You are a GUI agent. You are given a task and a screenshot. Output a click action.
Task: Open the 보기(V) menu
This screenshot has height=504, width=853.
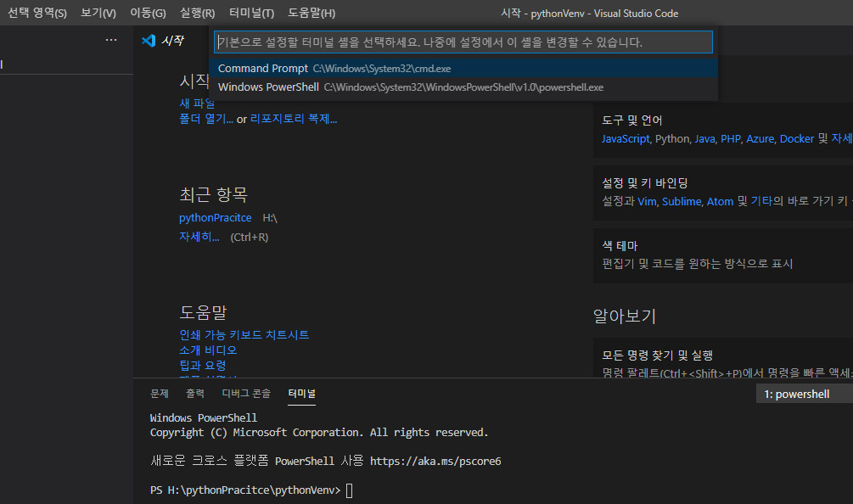coord(98,13)
